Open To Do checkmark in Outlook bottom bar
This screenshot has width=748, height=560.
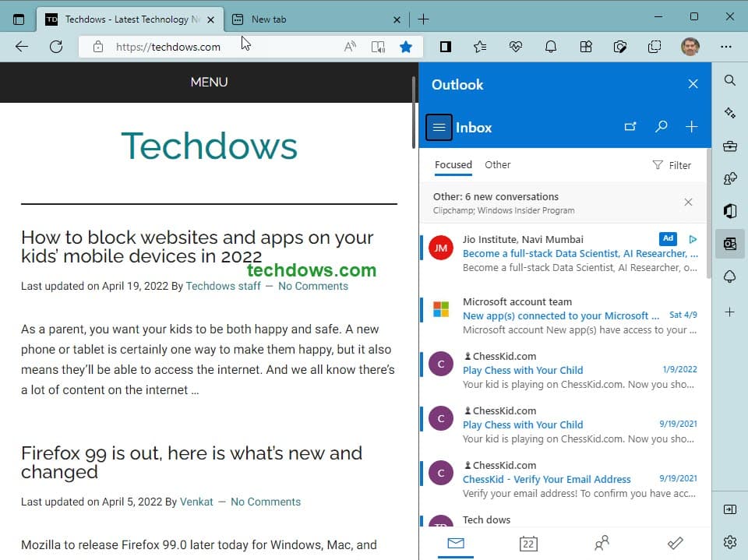[675, 544]
